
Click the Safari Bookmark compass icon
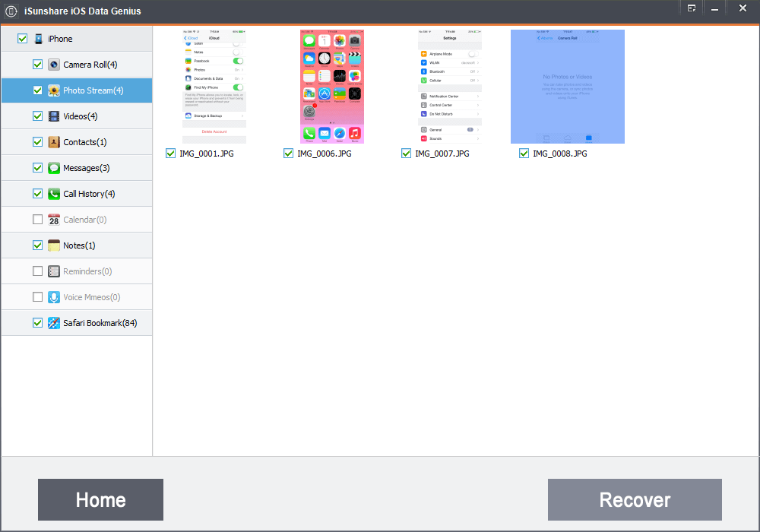[x=54, y=323]
